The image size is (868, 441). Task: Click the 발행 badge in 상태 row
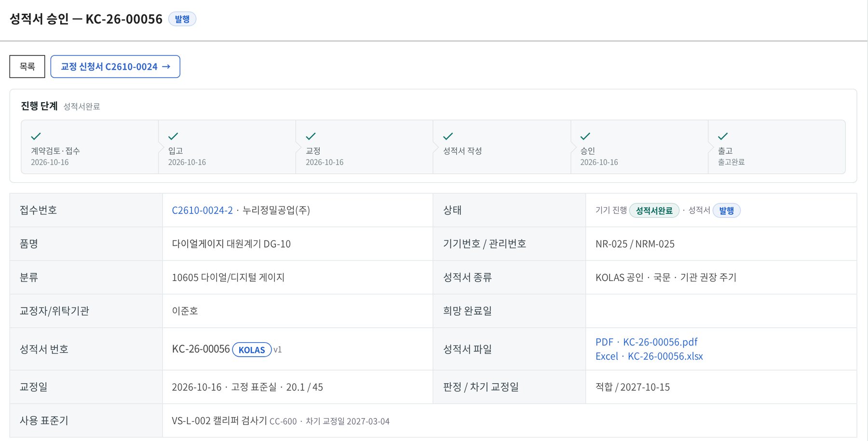click(x=726, y=211)
